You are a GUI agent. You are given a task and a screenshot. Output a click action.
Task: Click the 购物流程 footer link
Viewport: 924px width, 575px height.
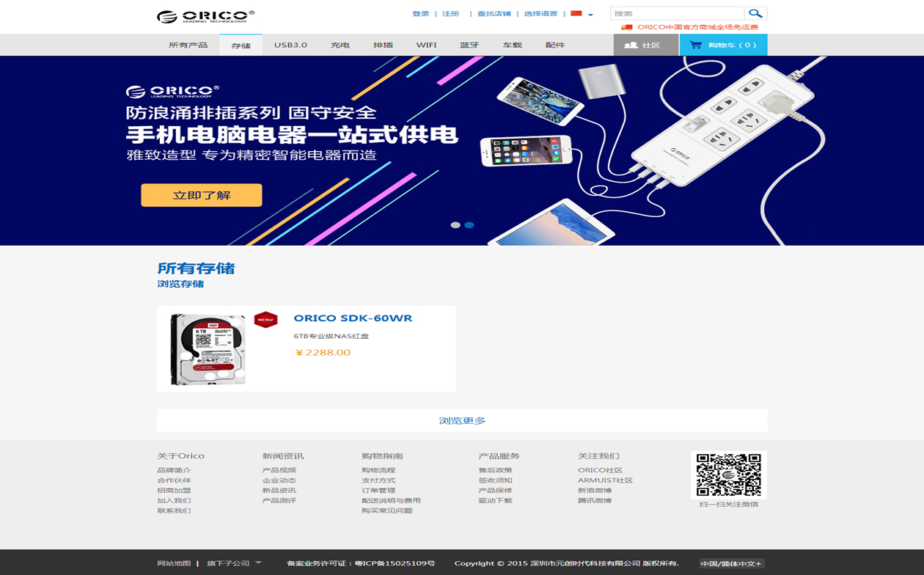(378, 470)
